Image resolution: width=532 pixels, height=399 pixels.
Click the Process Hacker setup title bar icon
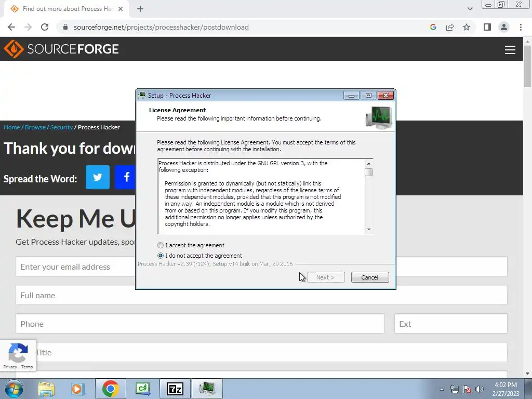tap(142, 96)
